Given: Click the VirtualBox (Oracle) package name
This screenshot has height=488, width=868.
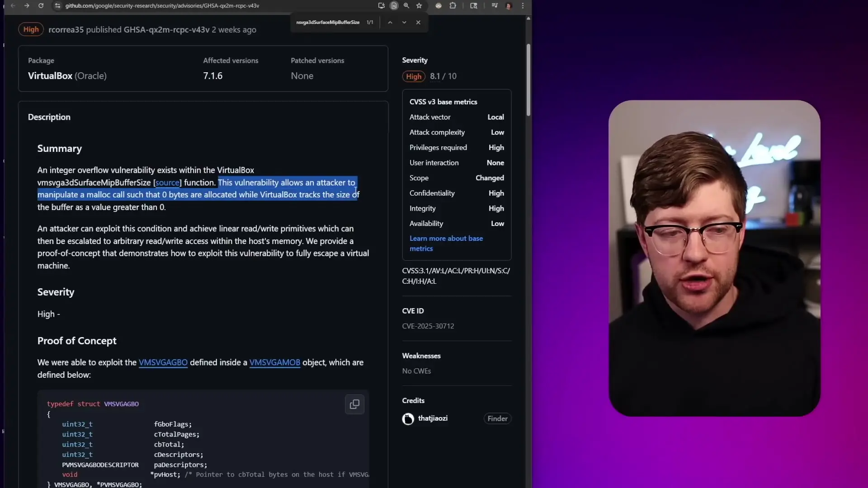Looking at the screenshot, I should coord(67,76).
